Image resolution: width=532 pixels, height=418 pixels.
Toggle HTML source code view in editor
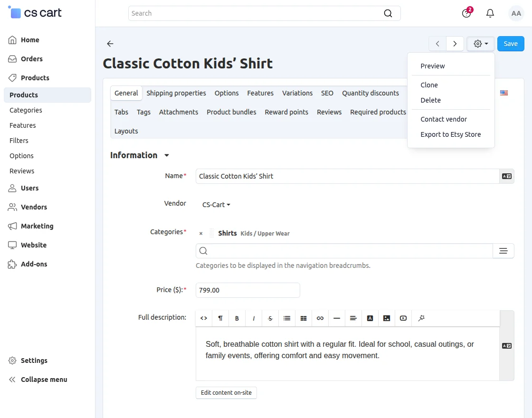pos(204,318)
